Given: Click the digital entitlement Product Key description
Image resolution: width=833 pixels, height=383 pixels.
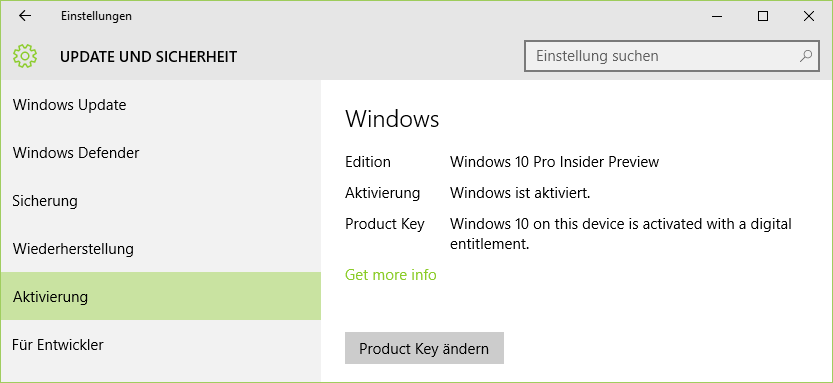Looking at the screenshot, I should tap(620, 234).
